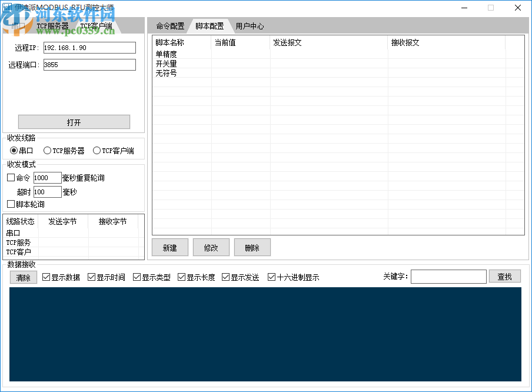Clear received data with 清除
The image size is (532, 392).
point(23,277)
